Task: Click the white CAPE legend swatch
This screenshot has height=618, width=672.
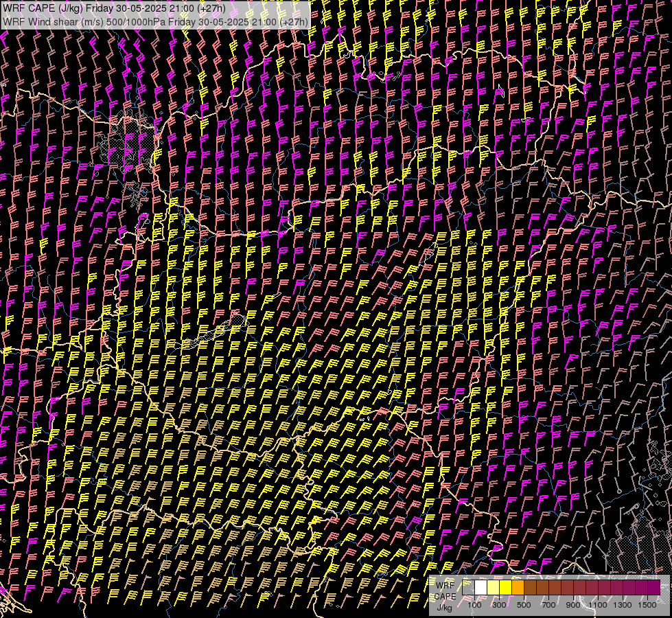Action: coord(481,587)
